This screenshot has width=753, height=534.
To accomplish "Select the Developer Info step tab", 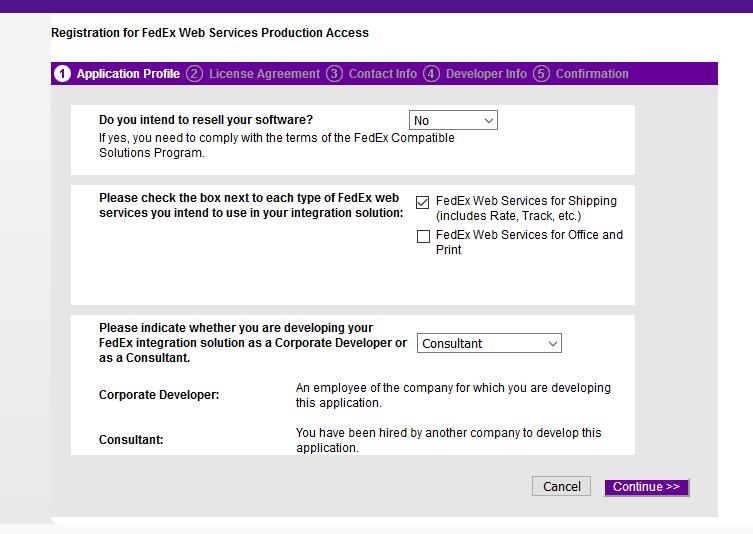I will (486, 74).
